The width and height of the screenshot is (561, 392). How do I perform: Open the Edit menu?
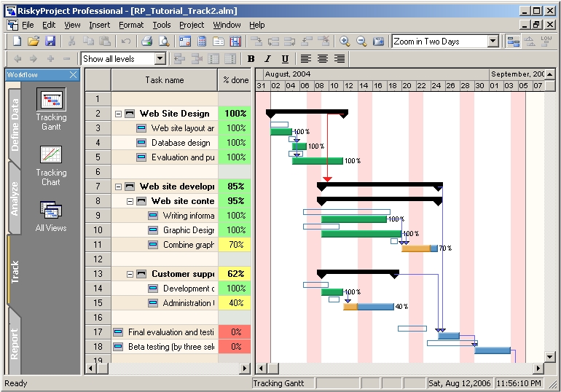49,25
